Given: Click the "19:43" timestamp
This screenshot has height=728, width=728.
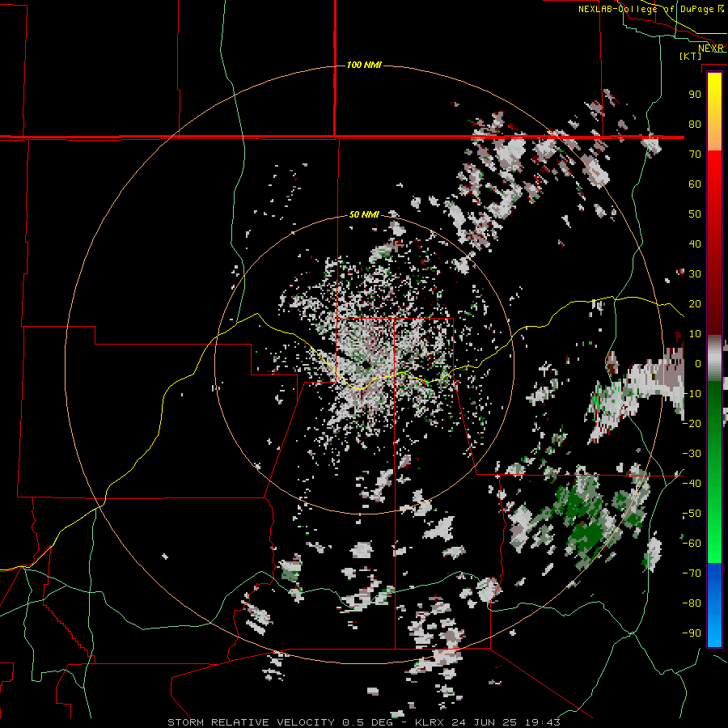Looking at the screenshot, I should tap(542, 722).
